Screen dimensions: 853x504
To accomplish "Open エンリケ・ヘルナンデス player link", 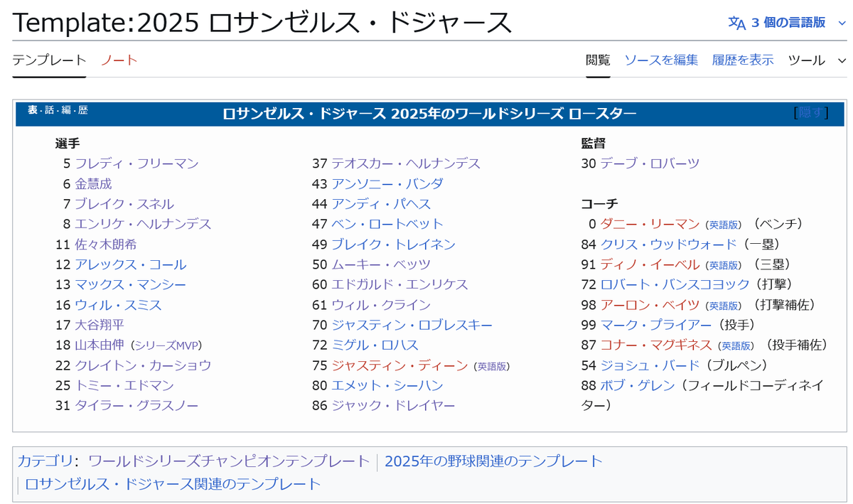I will pos(143,224).
